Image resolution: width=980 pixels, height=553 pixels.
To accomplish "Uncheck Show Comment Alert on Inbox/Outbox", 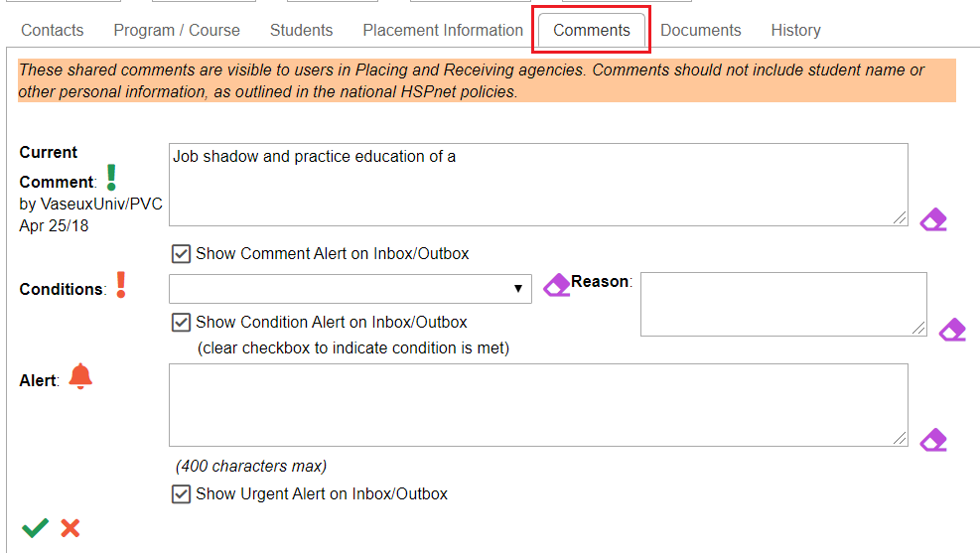I will 181,254.
